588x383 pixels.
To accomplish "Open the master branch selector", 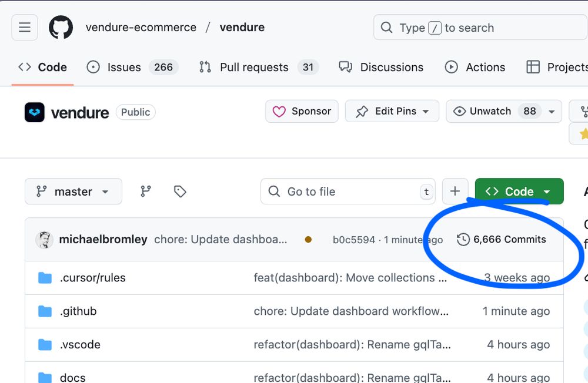I will (73, 192).
